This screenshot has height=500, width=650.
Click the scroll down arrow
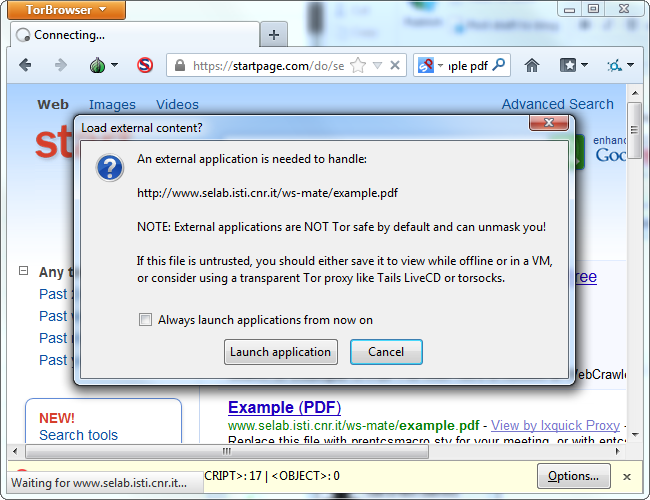pyautogui.click(x=635, y=434)
